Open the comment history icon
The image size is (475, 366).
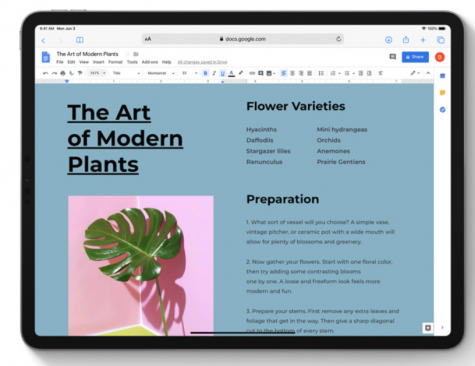pos(393,57)
